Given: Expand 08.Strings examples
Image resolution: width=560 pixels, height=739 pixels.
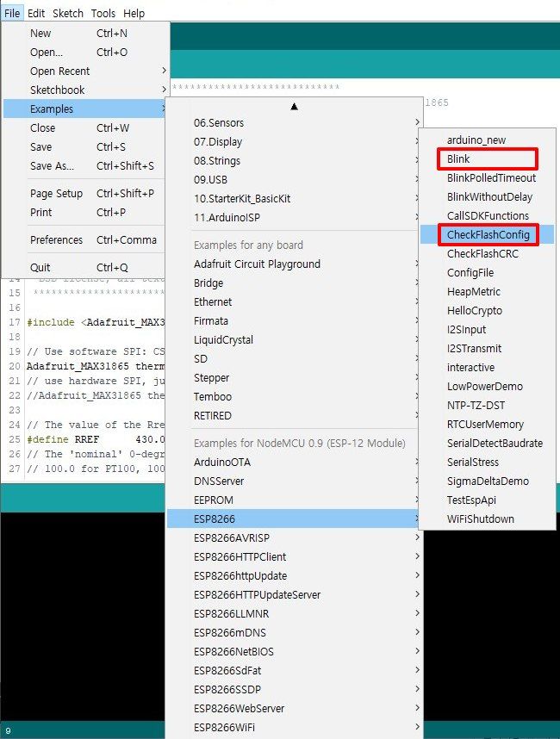Looking at the screenshot, I should 294,161.
